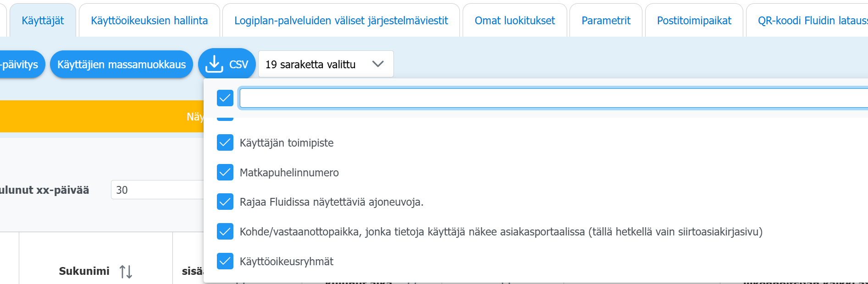Select the Parametrit tab
Viewport: 868px width, 284px height.
click(x=606, y=21)
